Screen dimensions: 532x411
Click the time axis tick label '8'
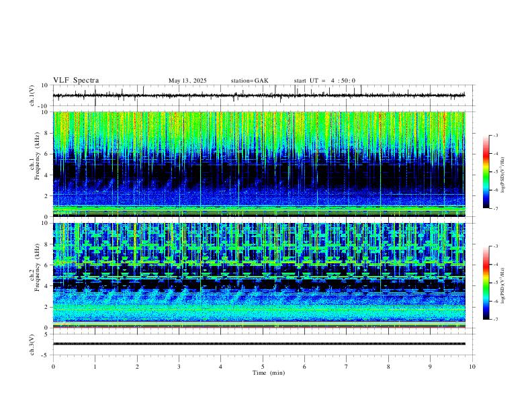tap(388, 367)
